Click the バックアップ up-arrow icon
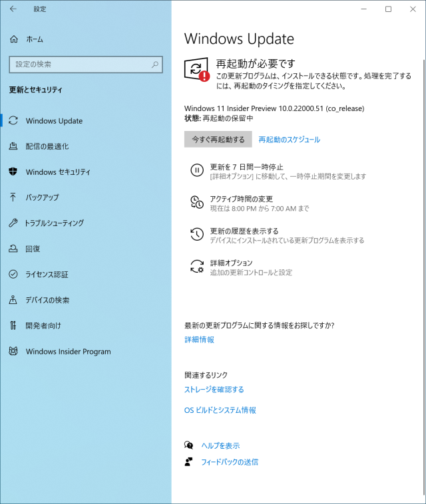The height and width of the screenshot is (504, 426). (13, 197)
